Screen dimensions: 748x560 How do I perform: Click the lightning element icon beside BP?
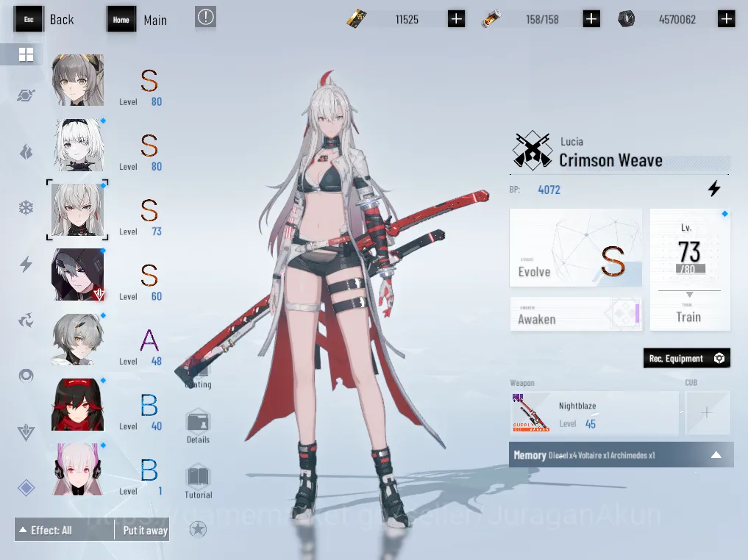tap(713, 189)
